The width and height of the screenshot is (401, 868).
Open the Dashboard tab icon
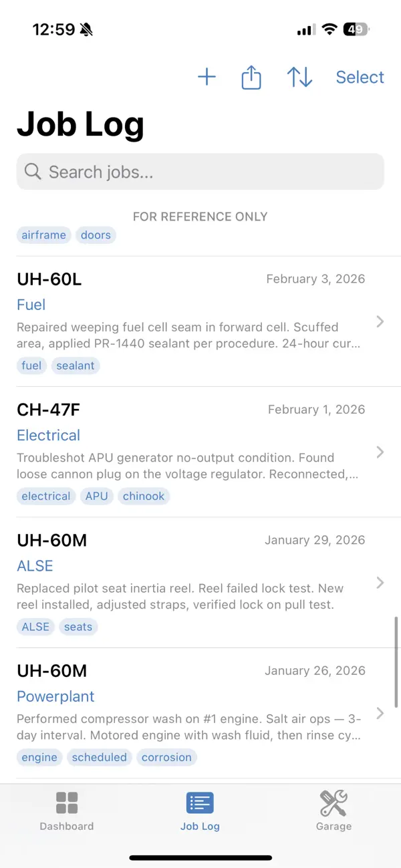[x=66, y=803]
